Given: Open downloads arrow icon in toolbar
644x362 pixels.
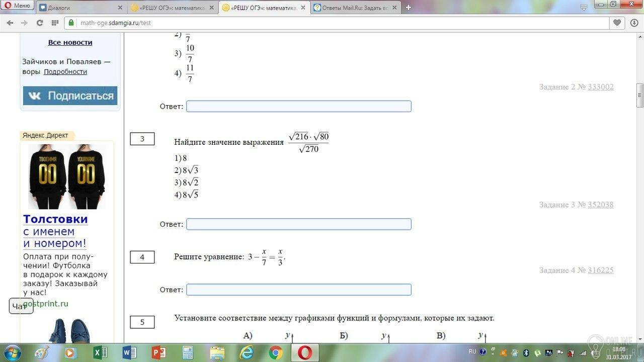Looking at the screenshot, I should pyautogui.click(x=633, y=23).
